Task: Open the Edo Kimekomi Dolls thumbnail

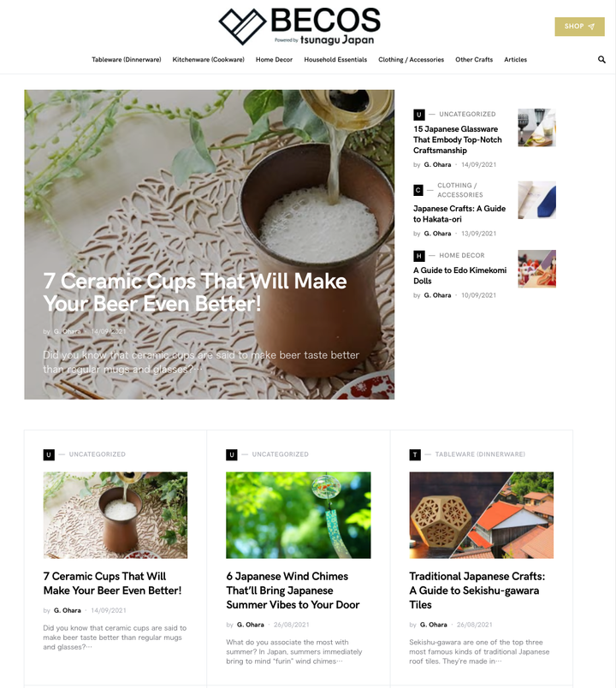Action: pos(537,269)
